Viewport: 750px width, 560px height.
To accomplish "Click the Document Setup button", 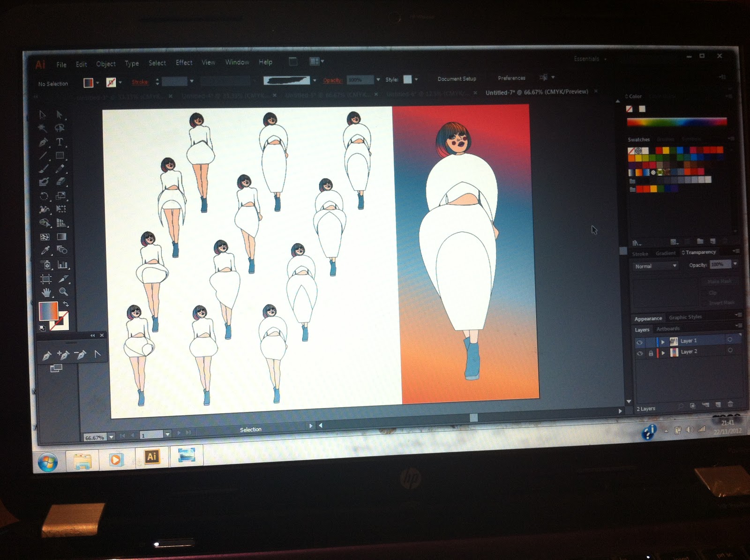I will [457, 79].
